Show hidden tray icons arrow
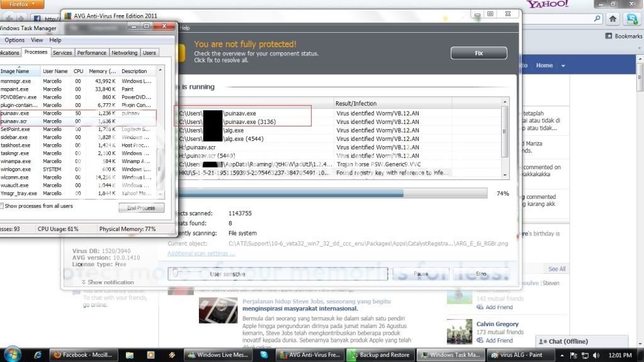Image resolution: width=644 pixels, height=362 pixels. (562, 356)
